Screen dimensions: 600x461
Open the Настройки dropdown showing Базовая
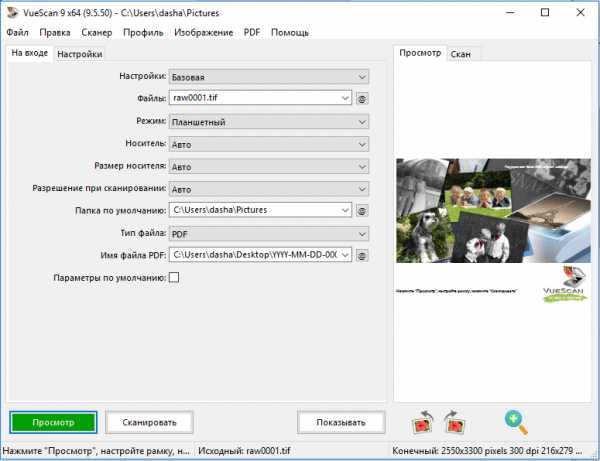[x=269, y=77]
